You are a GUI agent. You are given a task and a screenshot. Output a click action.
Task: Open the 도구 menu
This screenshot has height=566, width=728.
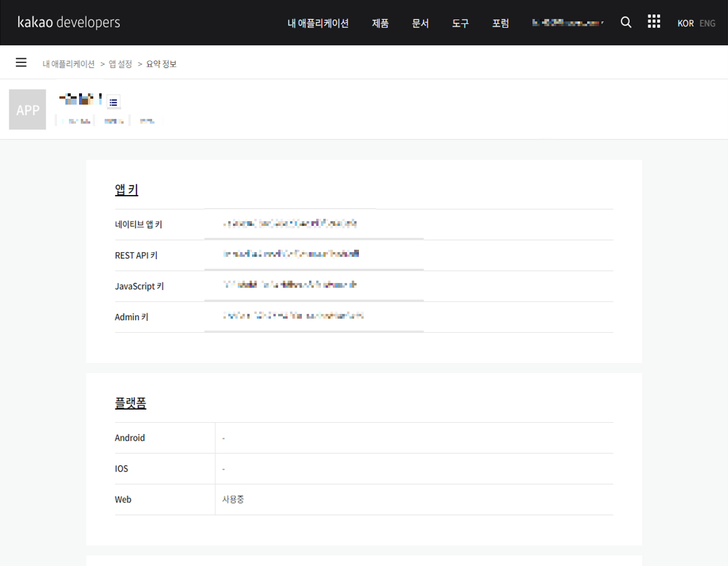point(460,23)
